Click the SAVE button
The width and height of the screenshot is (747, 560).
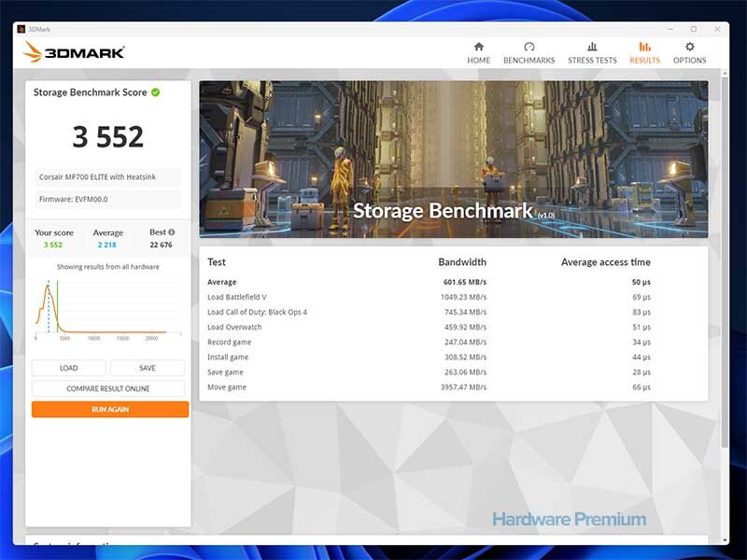click(148, 368)
